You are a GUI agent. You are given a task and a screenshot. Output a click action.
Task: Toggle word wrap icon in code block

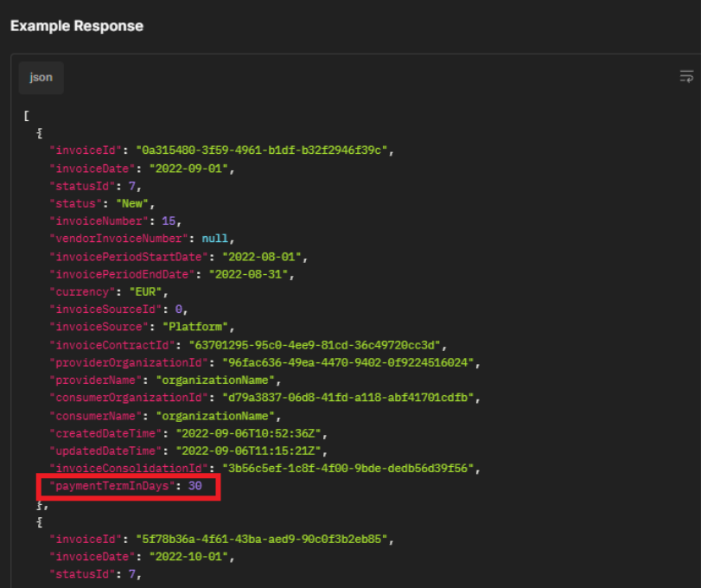(x=686, y=76)
